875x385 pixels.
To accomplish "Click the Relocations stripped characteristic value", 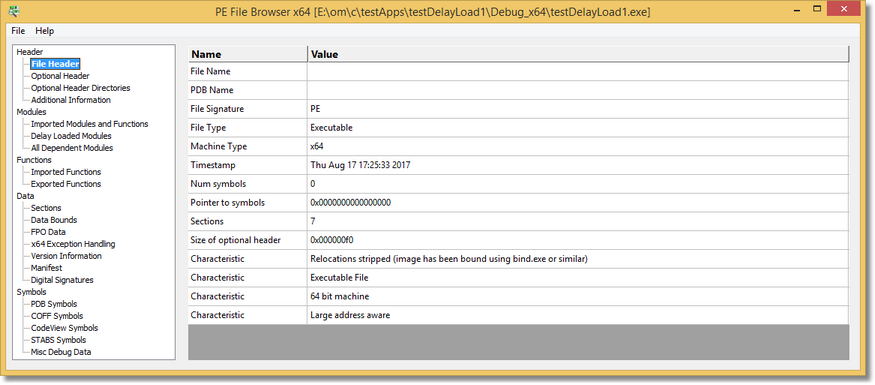I will (449, 259).
